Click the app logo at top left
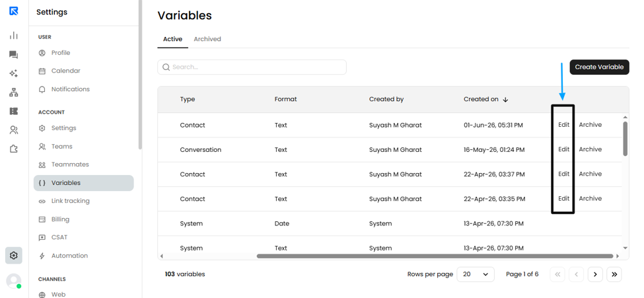 [x=14, y=11]
